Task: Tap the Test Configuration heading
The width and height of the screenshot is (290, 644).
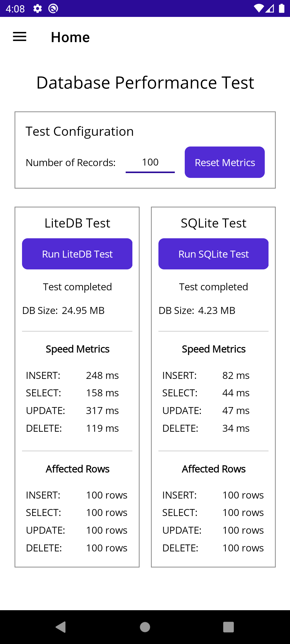Action: pyautogui.click(x=80, y=131)
